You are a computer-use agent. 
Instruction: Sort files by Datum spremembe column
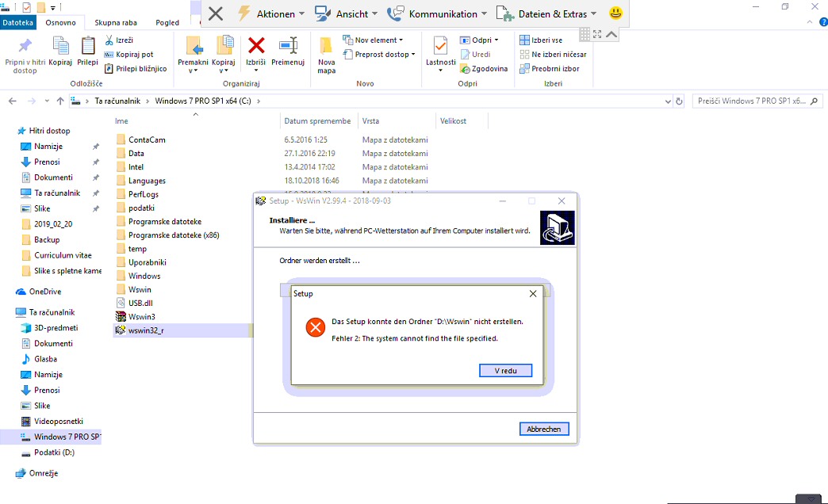click(x=317, y=121)
